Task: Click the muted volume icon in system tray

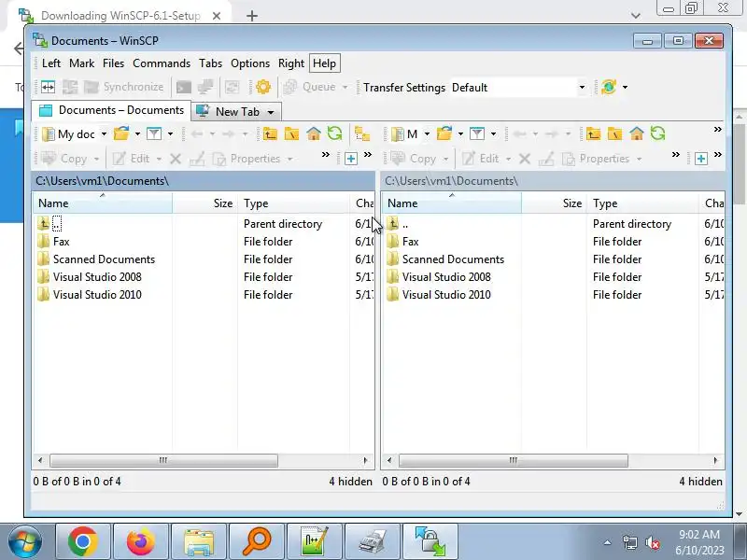Action: [652, 542]
